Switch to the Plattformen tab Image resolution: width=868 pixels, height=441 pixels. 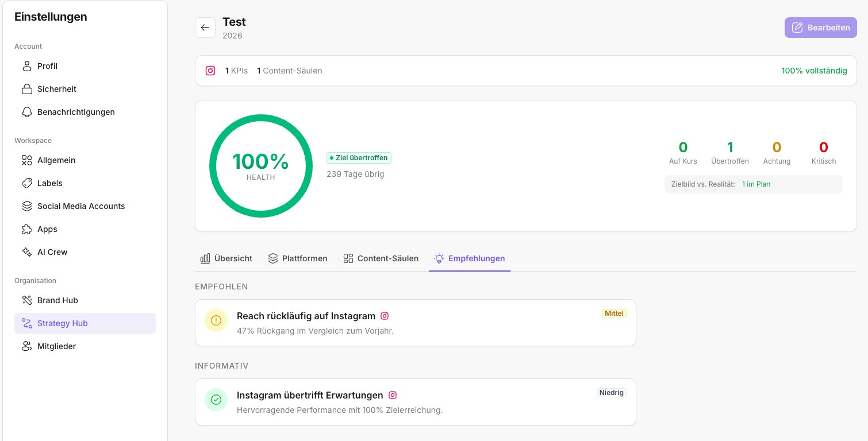[298, 258]
